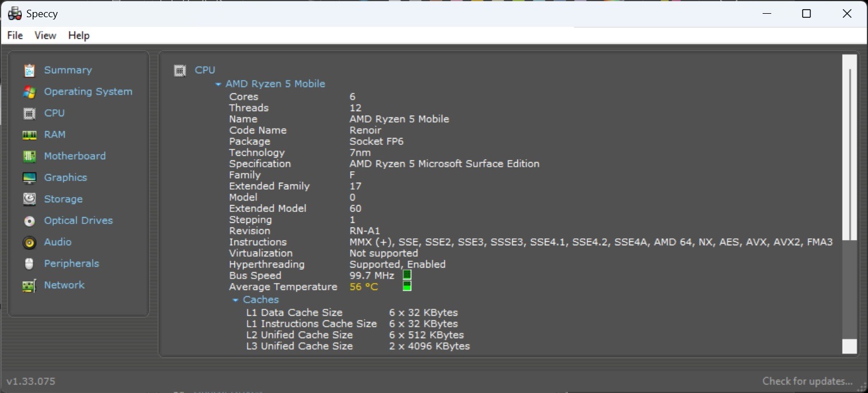
Task: Click the green Bus Speed graph indicator
Action: (407, 276)
